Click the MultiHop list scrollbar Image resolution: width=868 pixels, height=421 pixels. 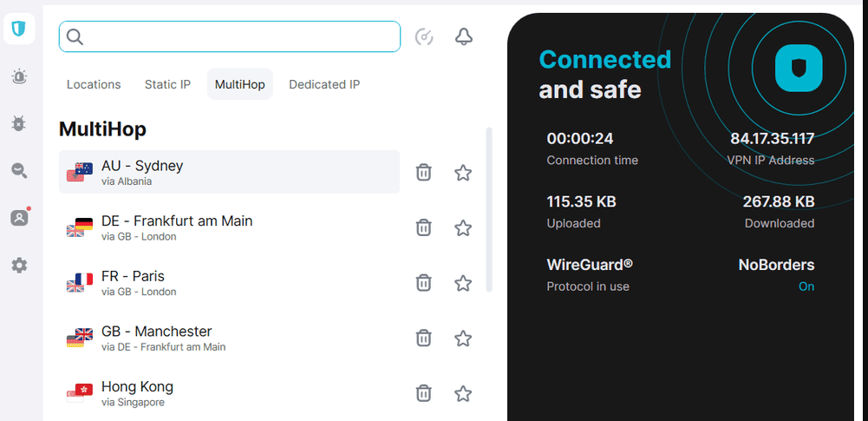[x=489, y=209]
